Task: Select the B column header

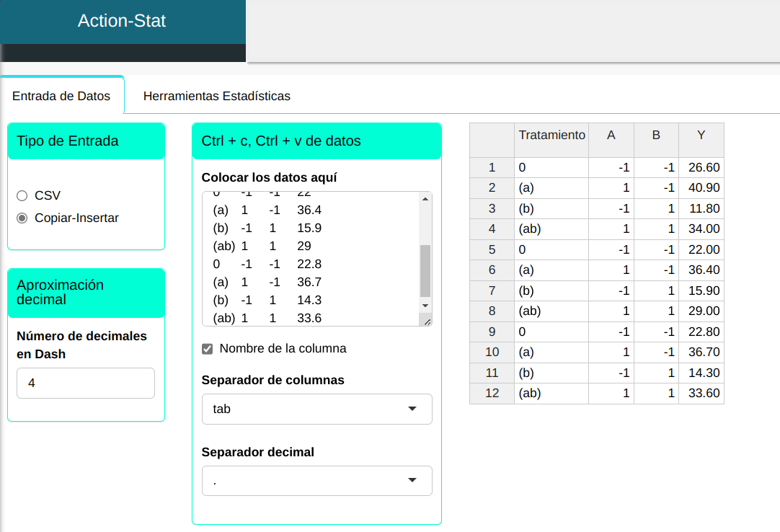Action: click(655, 135)
